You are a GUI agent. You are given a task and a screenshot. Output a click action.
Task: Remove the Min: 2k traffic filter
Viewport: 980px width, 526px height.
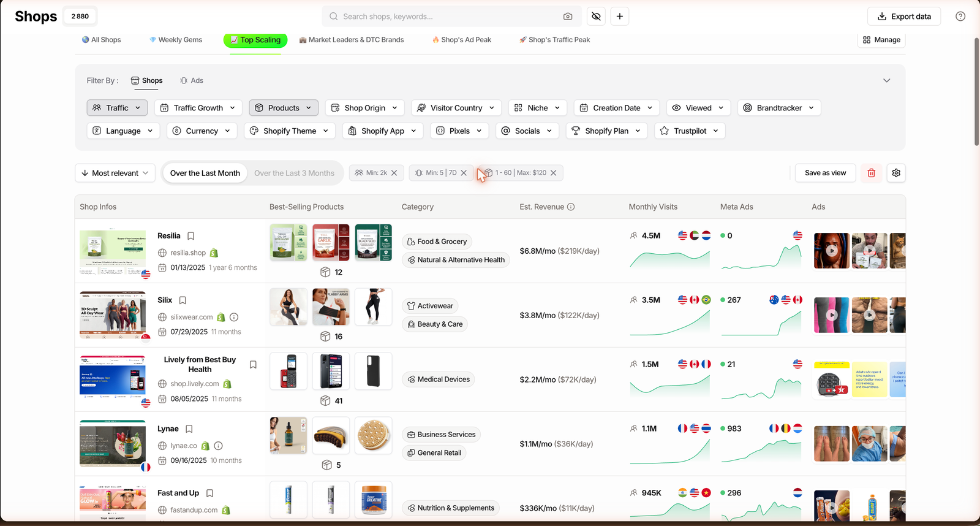coord(394,173)
